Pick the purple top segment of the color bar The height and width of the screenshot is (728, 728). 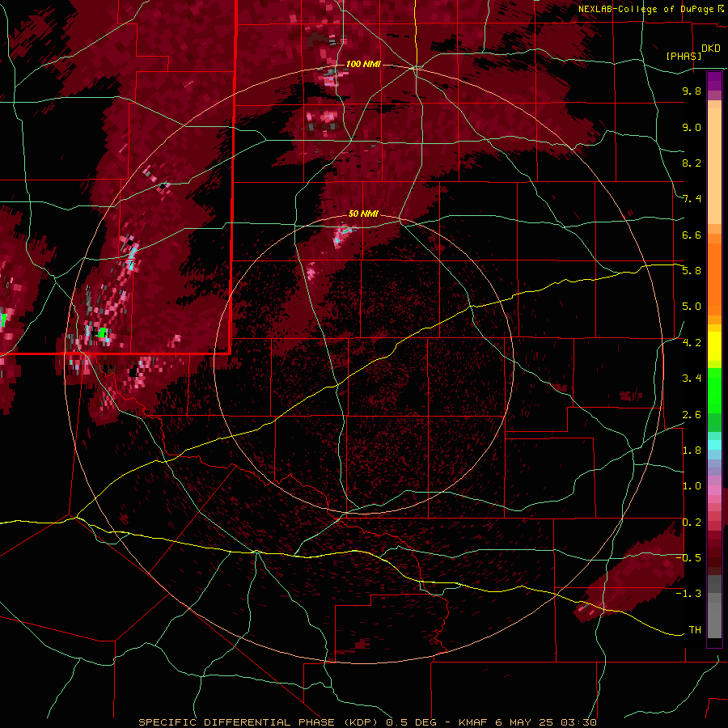click(x=714, y=81)
